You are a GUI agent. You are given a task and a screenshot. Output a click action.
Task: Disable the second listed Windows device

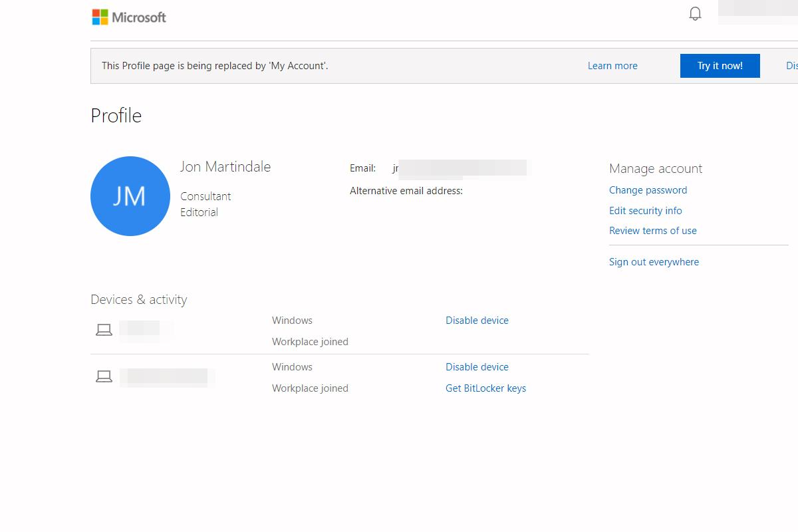(477, 367)
